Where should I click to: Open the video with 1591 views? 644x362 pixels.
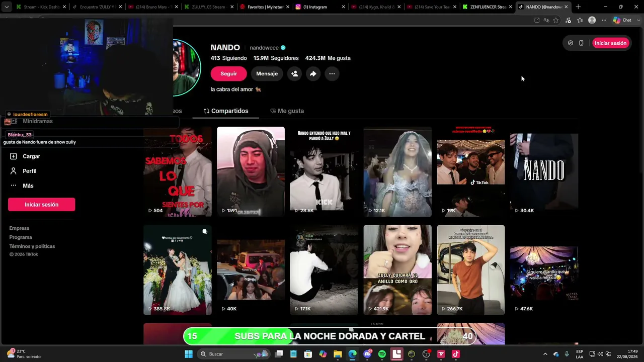pyautogui.click(x=251, y=171)
